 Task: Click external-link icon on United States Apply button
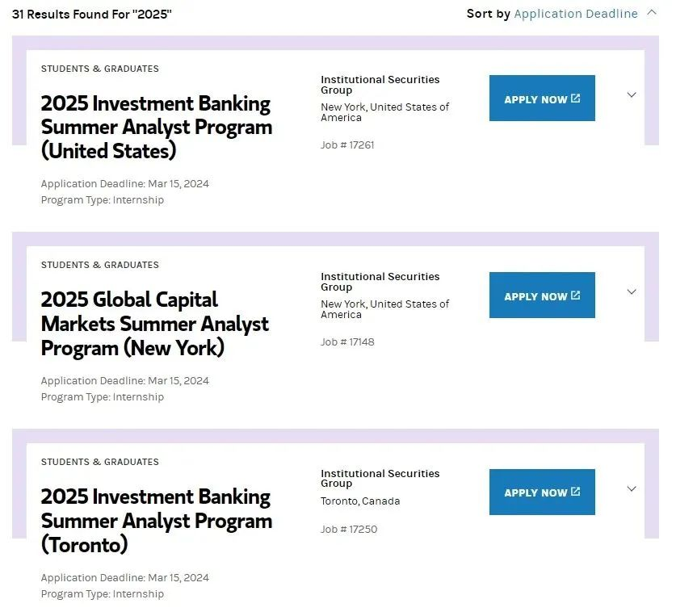[576, 98]
